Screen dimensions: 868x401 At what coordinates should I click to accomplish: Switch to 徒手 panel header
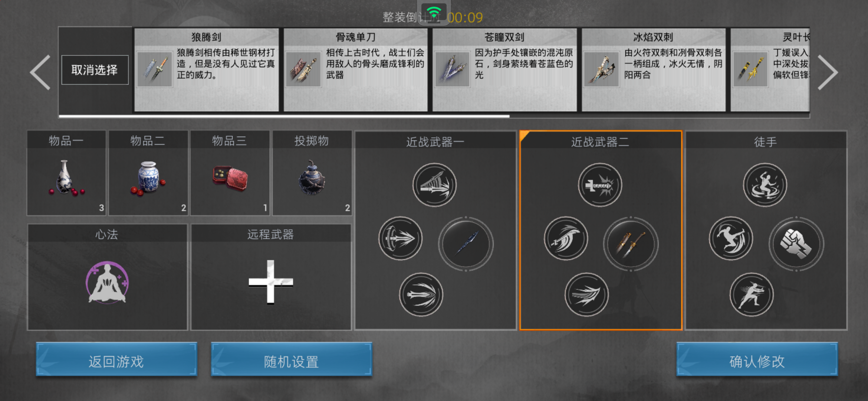point(766,141)
